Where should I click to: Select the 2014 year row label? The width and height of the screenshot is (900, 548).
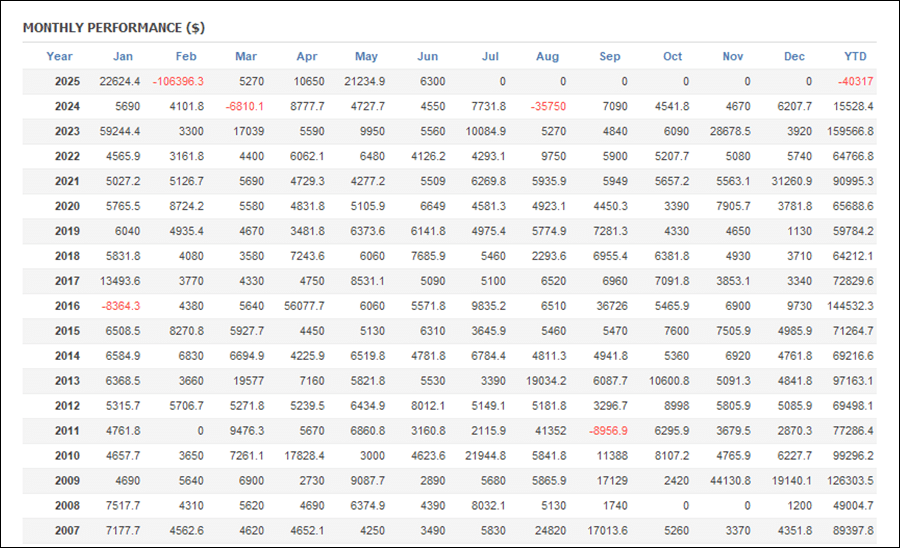(67, 356)
